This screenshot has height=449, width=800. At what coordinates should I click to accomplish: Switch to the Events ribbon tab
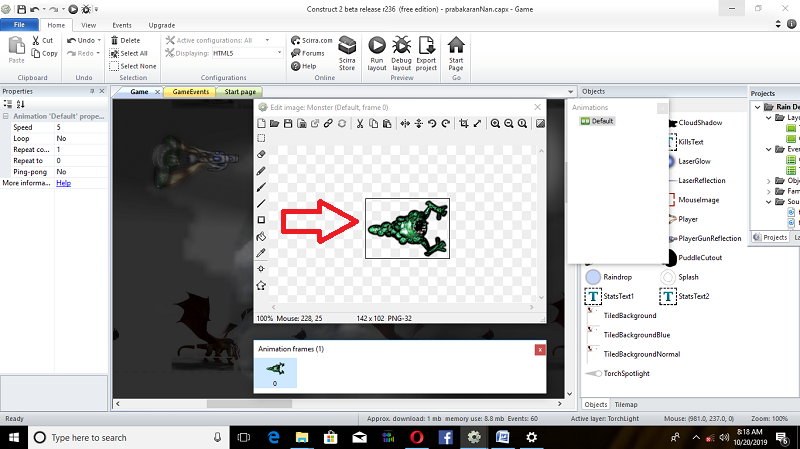pyautogui.click(x=122, y=25)
